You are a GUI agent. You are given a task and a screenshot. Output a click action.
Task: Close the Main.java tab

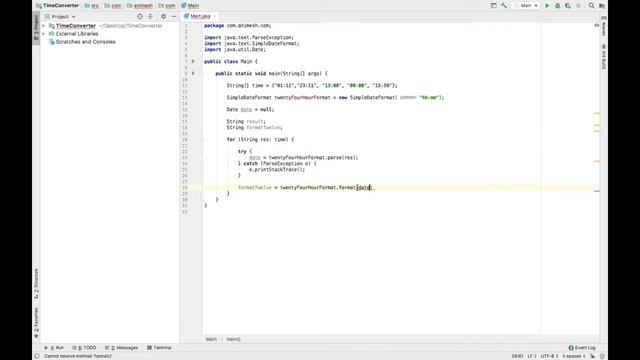[215, 16]
